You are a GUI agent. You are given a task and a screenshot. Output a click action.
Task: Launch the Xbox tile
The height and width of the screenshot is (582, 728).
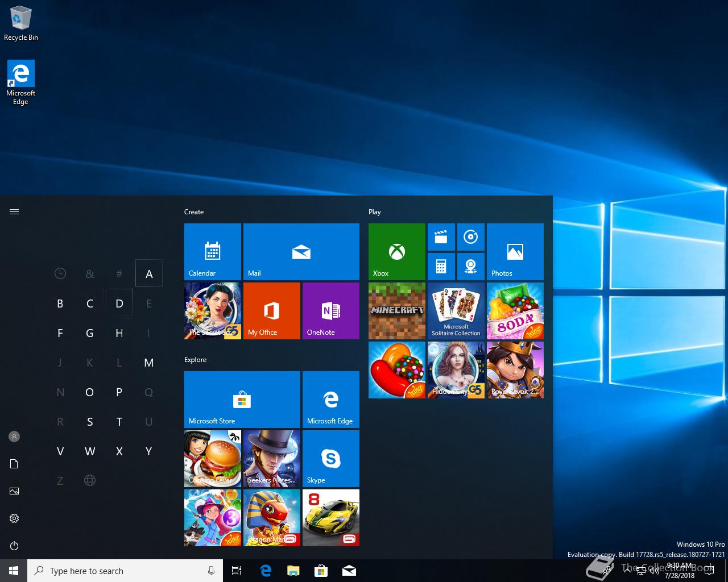click(397, 252)
